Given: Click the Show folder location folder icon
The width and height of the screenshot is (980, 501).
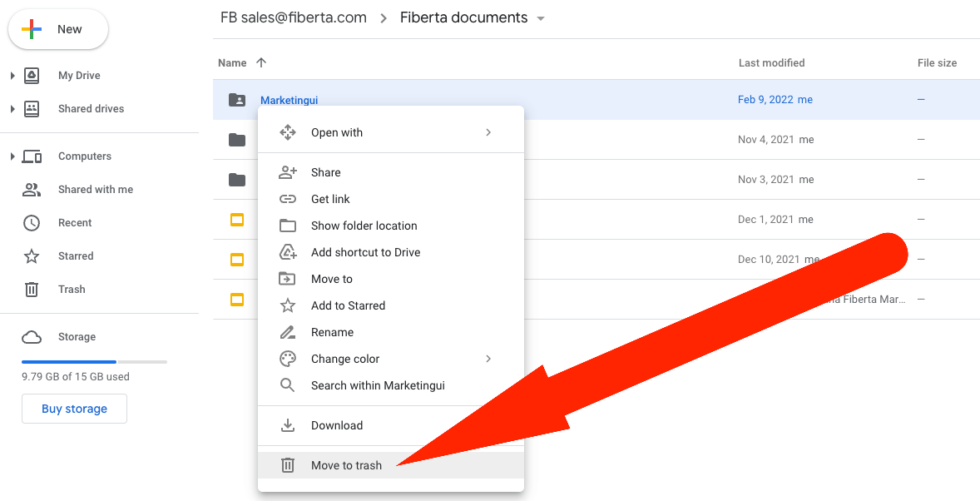Looking at the screenshot, I should [x=288, y=226].
